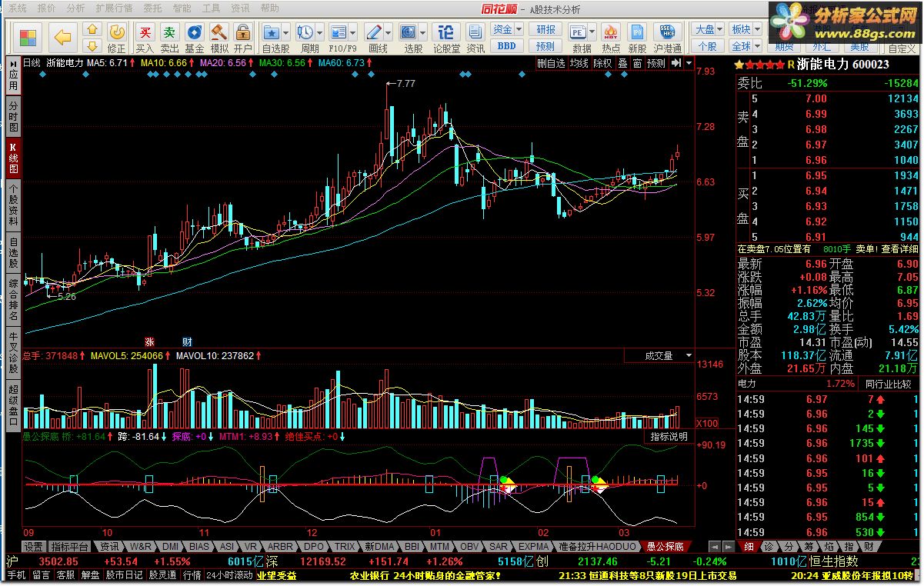Expand the 画线 dropdown arrow
Viewport: 924px width, 586px height.
pos(387,33)
